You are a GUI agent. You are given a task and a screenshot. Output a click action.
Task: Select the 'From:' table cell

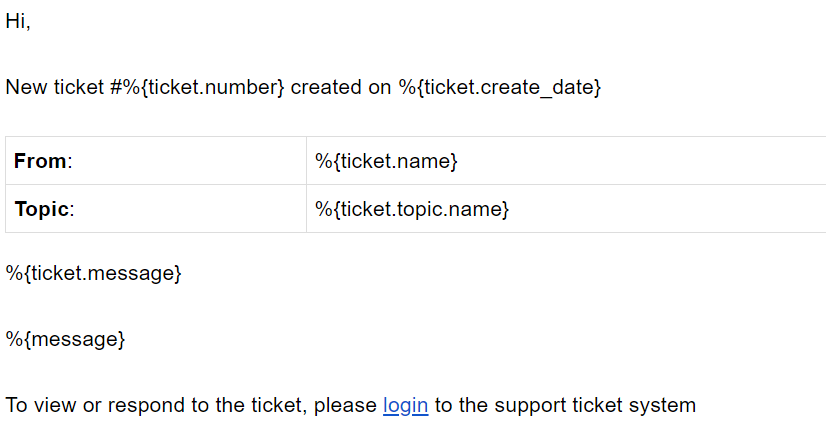tap(156, 161)
